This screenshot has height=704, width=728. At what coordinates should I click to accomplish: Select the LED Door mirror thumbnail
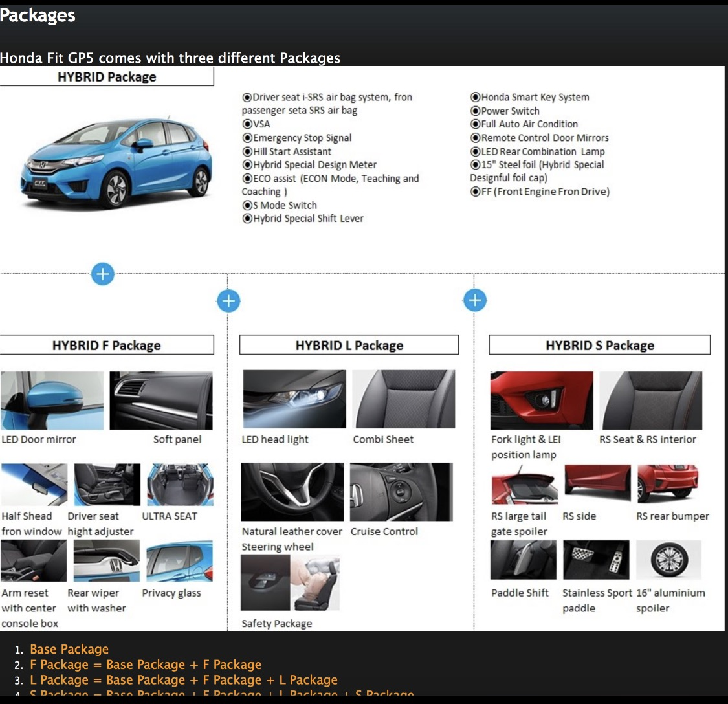coord(52,401)
